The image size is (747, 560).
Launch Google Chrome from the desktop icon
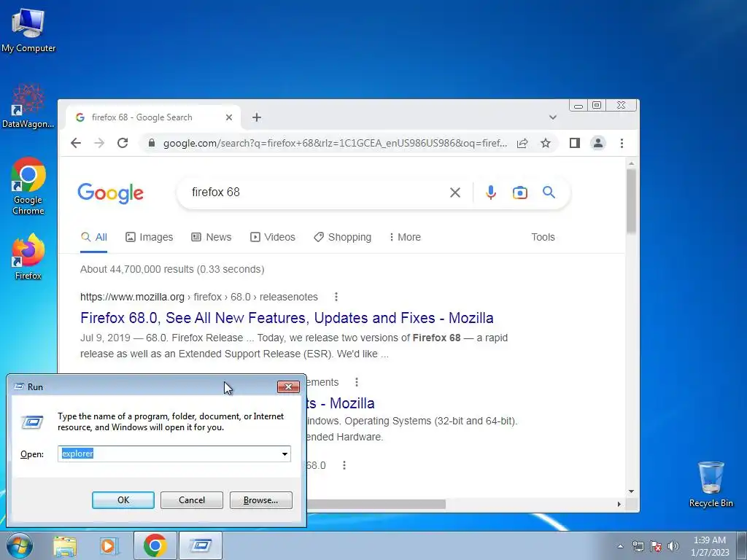[28, 186]
